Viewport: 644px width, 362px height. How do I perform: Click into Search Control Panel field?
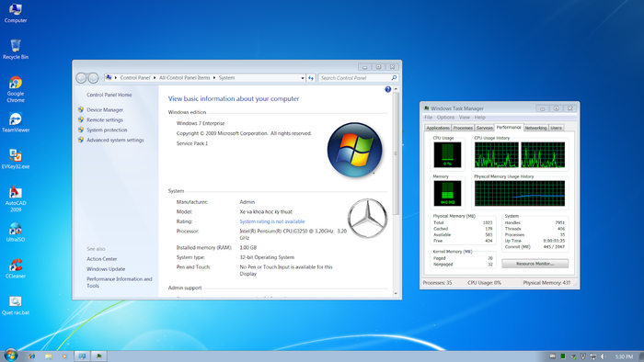[x=354, y=77]
